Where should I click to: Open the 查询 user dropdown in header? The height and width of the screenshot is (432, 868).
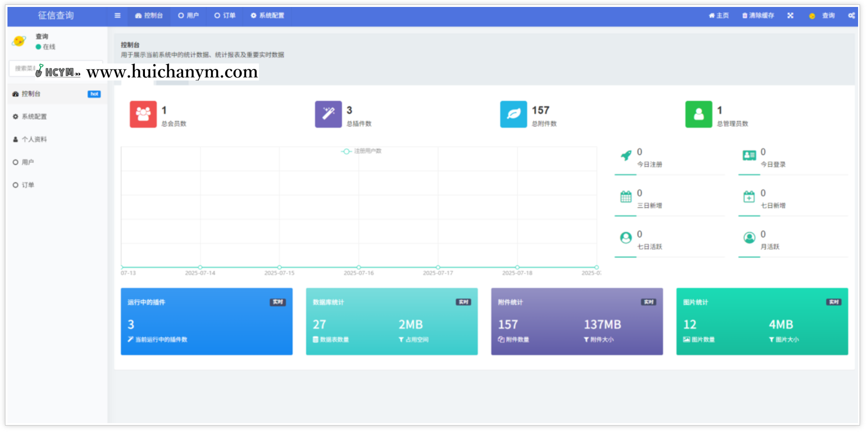point(822,15)
